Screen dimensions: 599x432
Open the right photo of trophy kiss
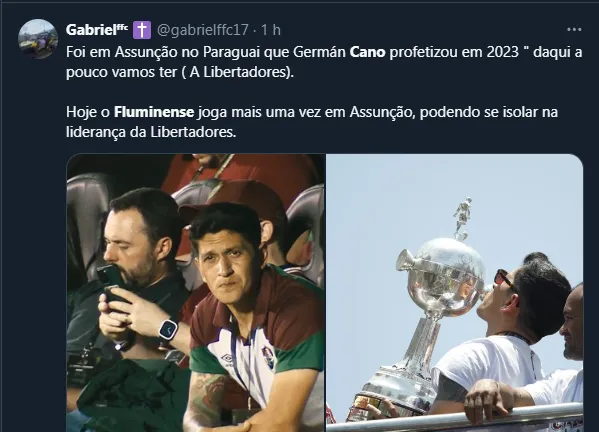click(455, 293)
